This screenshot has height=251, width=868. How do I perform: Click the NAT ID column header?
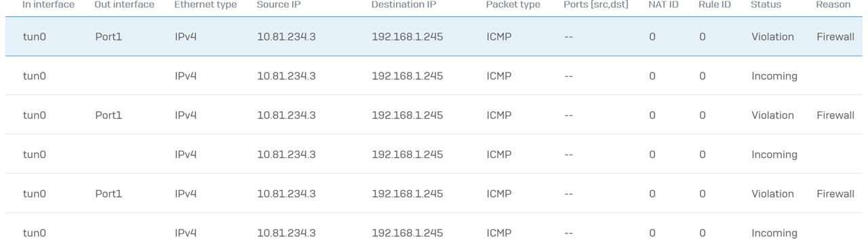(x=663, y=5)
